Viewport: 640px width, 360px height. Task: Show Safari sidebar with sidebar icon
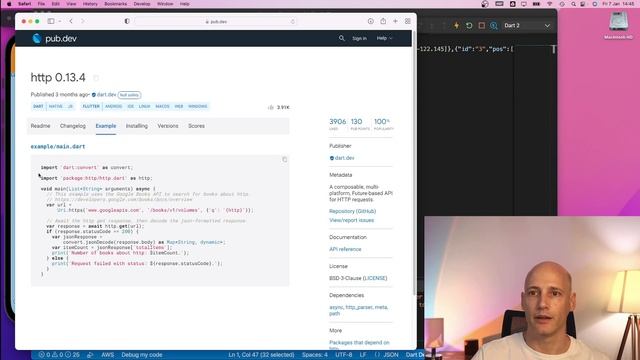click(51, 21)
